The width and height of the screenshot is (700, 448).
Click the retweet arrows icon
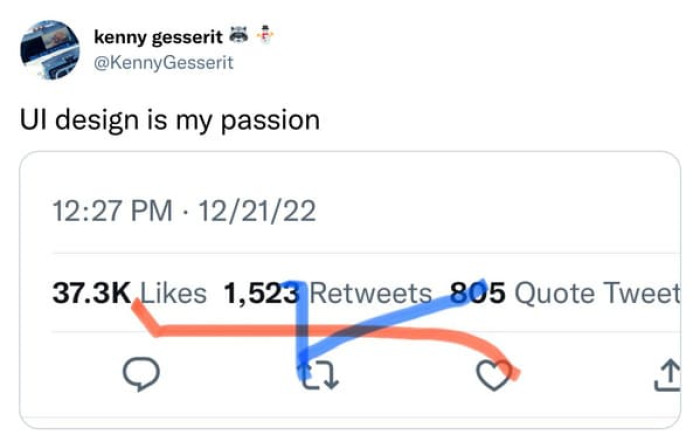pyautogui.click(x=322, y=375)
